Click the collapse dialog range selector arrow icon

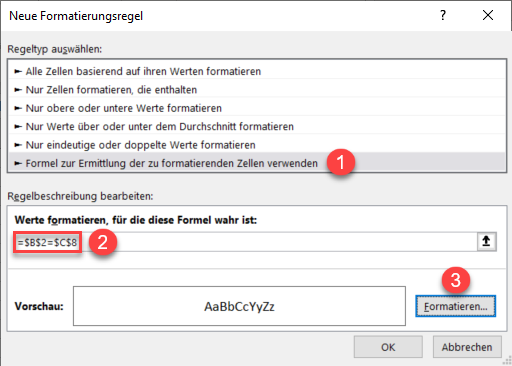[x=486, y=241]
